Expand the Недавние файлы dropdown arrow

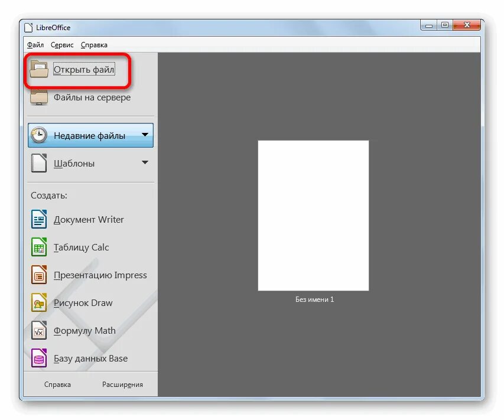coord(145,135)
